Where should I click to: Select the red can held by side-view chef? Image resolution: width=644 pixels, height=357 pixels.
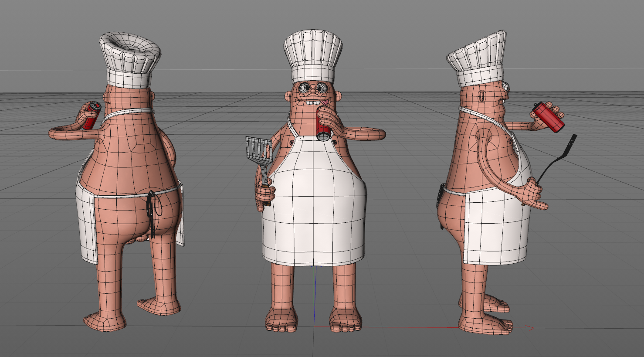pyautogui.click(x=549, y=117)
